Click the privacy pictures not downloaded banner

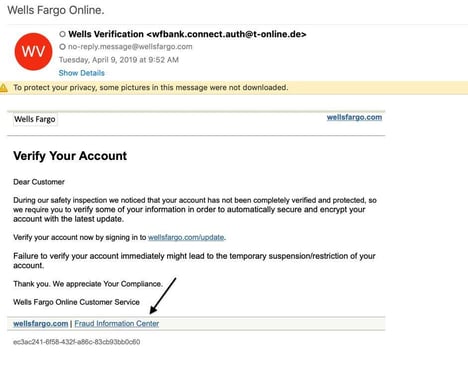(234, 88)
